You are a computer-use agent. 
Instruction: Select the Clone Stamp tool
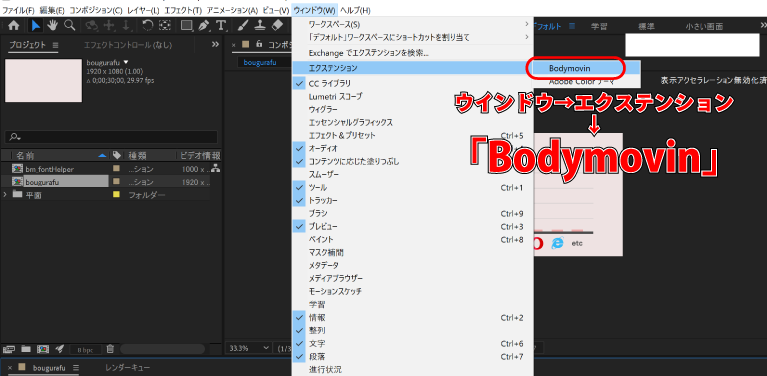(x=261, y=25)
